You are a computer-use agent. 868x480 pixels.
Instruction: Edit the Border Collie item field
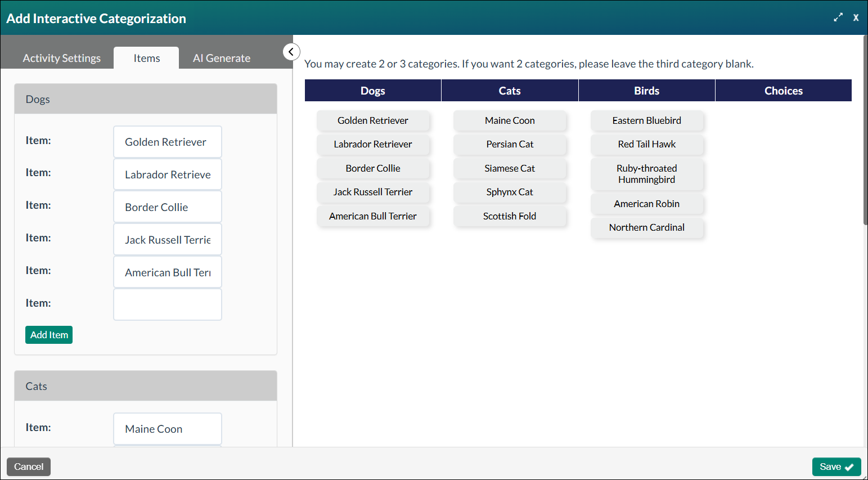(x=167, y=207)
